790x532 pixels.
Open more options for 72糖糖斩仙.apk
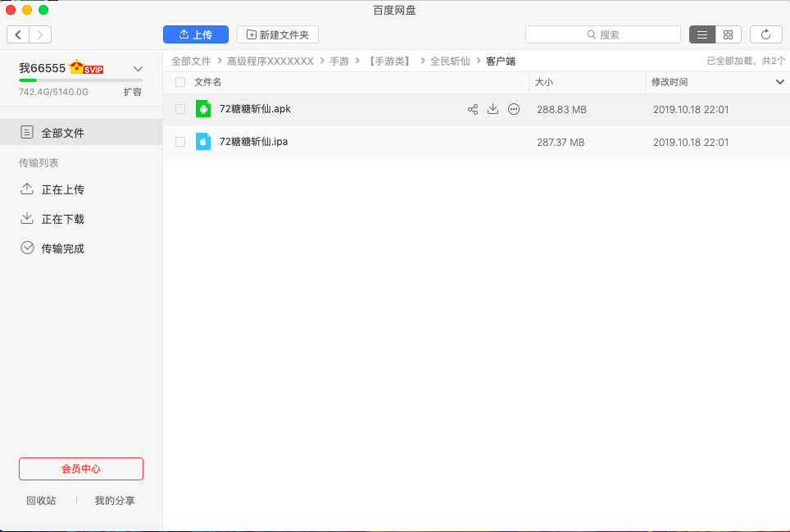[514, 109]
